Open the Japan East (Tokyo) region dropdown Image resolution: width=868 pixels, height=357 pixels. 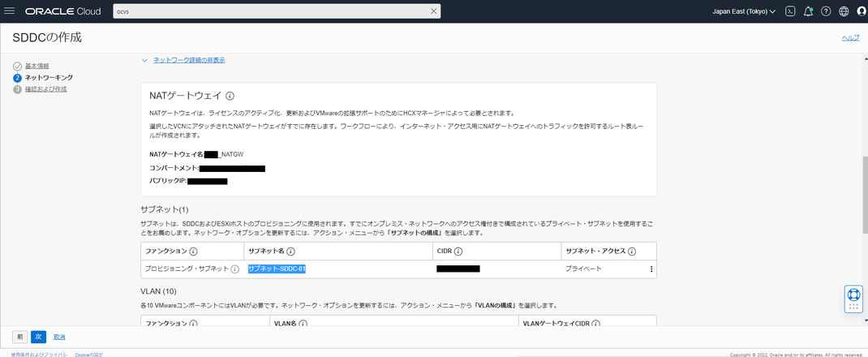(x=743, y=11)
